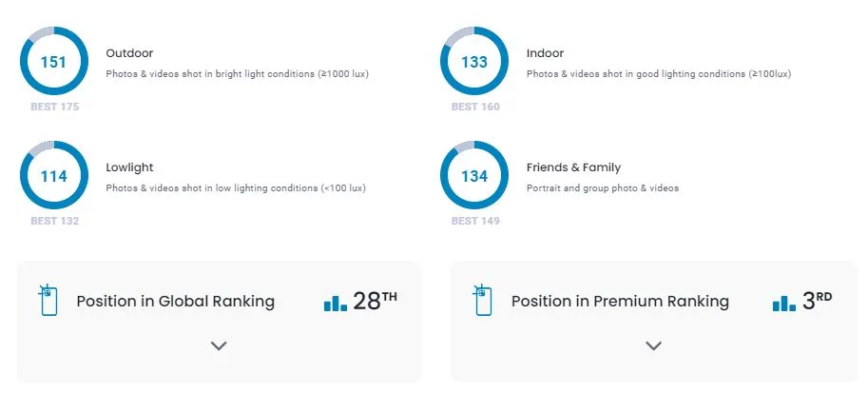Viewport: 868px width, 393px height.
Task: Click the BEST 132 label under Lowlight
Action: [x=55, y=221]
